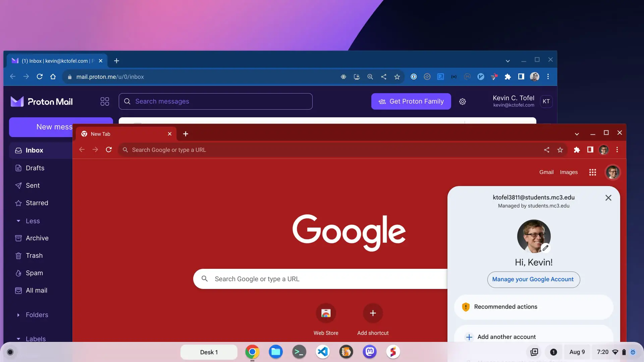Open Web Store shortcut
This screenshot has width=644, height=362.
pos(326,319)
